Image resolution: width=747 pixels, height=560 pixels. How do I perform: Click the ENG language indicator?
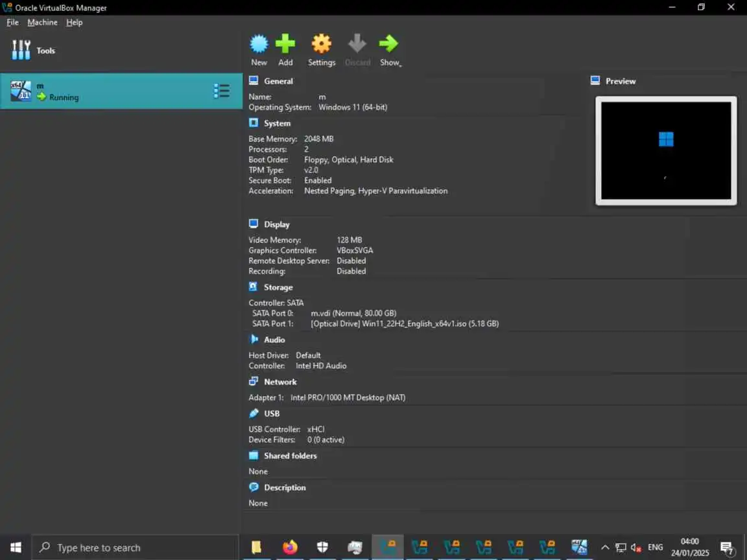[656, 547]
